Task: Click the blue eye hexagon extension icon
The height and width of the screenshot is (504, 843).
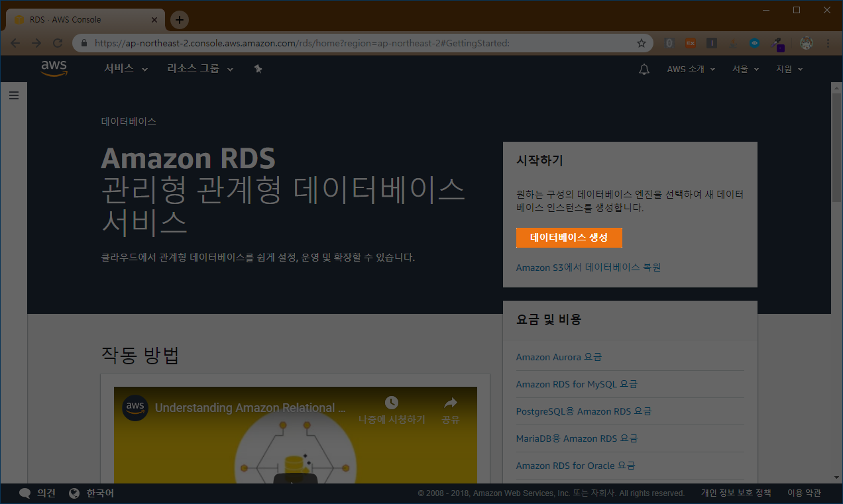Action: (x=755, y=43)
